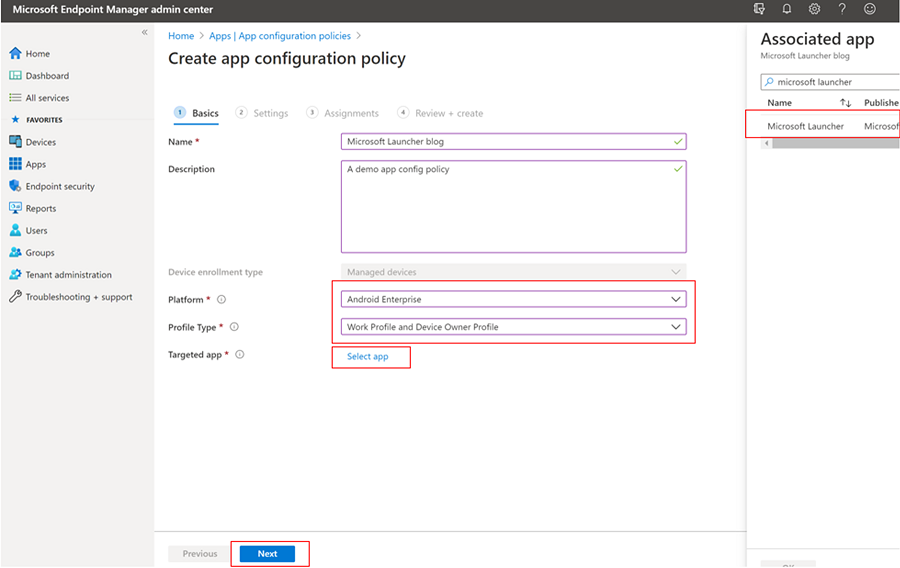
Task: Go to Endpoint security in sidebar
Action: tap(60, 186)
